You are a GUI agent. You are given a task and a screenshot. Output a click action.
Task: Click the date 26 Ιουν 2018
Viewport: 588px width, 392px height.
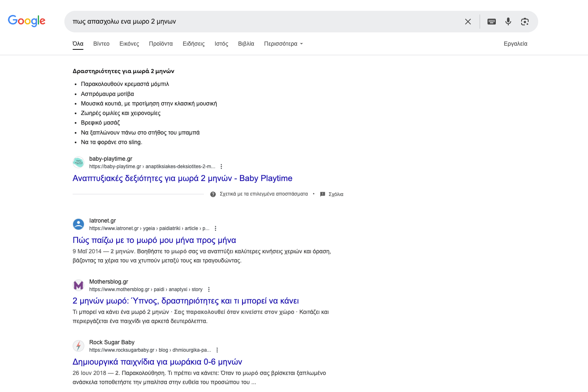click(x=89, y=373)
